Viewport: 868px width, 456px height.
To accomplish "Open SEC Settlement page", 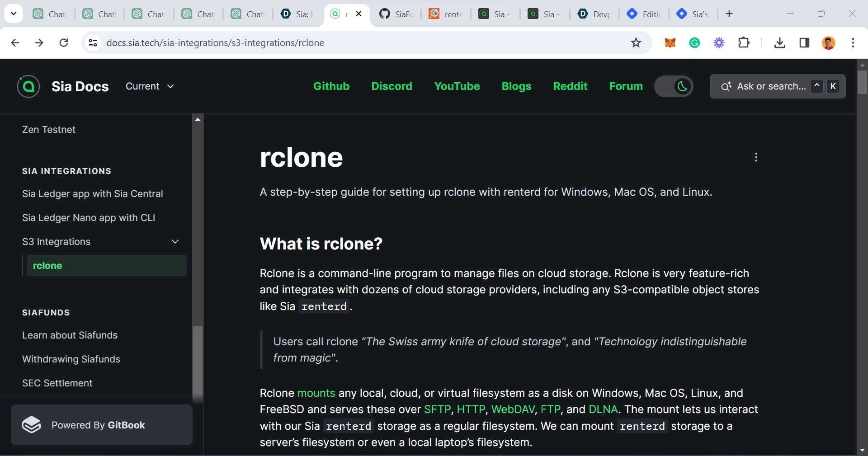I will point(57,383).
